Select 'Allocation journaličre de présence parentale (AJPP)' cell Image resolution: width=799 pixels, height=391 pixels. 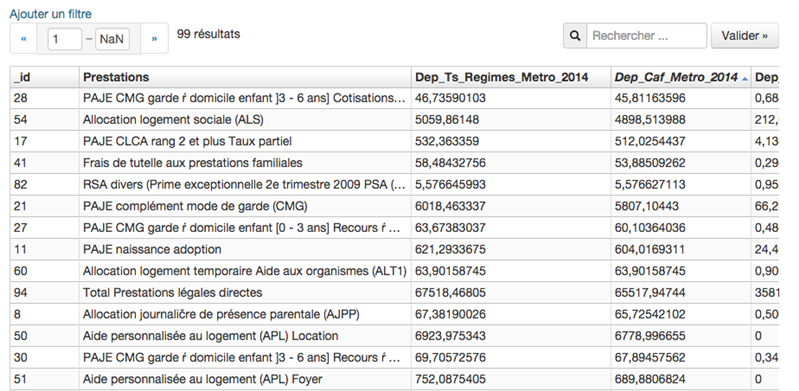[245, 315]
